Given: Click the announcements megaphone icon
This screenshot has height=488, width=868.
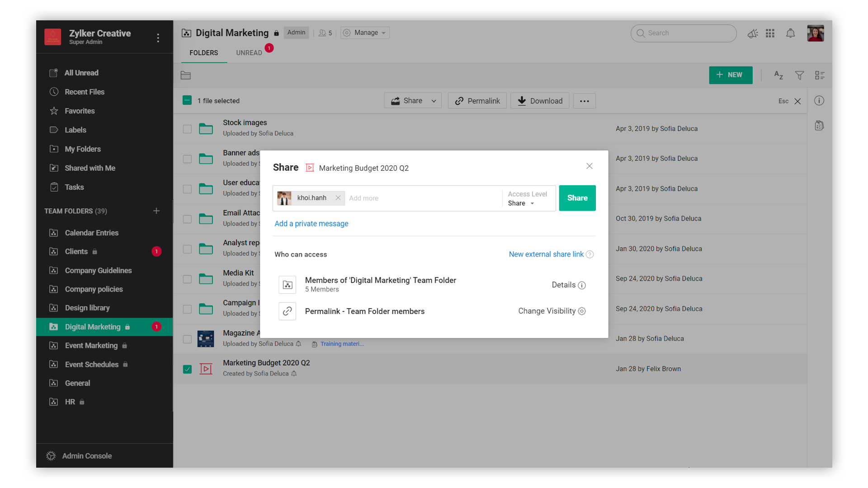Looking at the screenshot, I should (752, 33).
